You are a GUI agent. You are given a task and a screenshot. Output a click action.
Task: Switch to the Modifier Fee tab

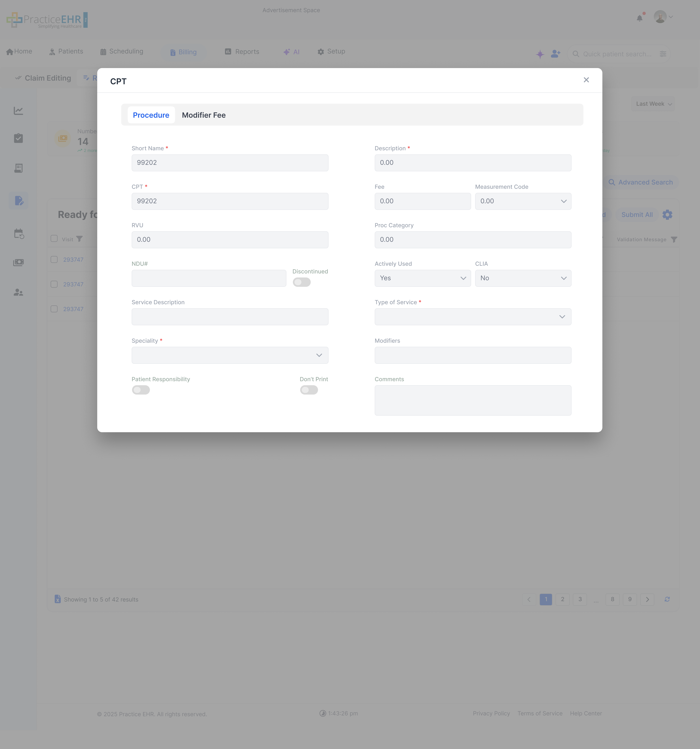click(203, 115)
